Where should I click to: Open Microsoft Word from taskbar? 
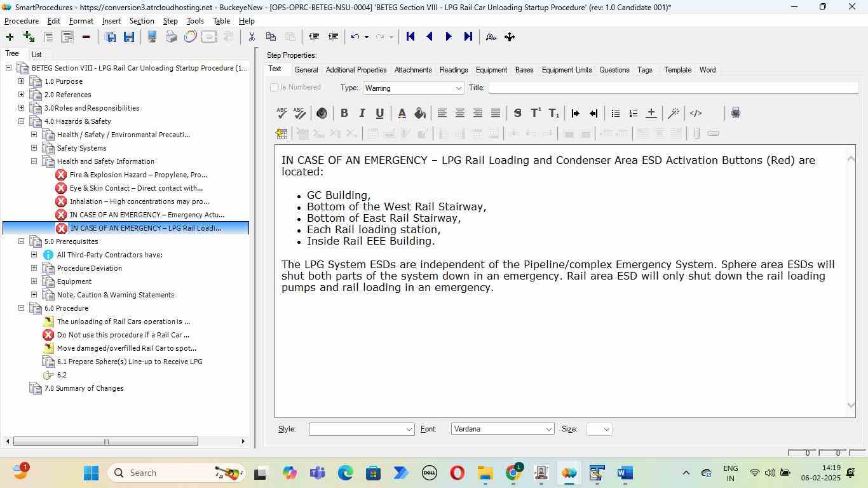[625, 473]
